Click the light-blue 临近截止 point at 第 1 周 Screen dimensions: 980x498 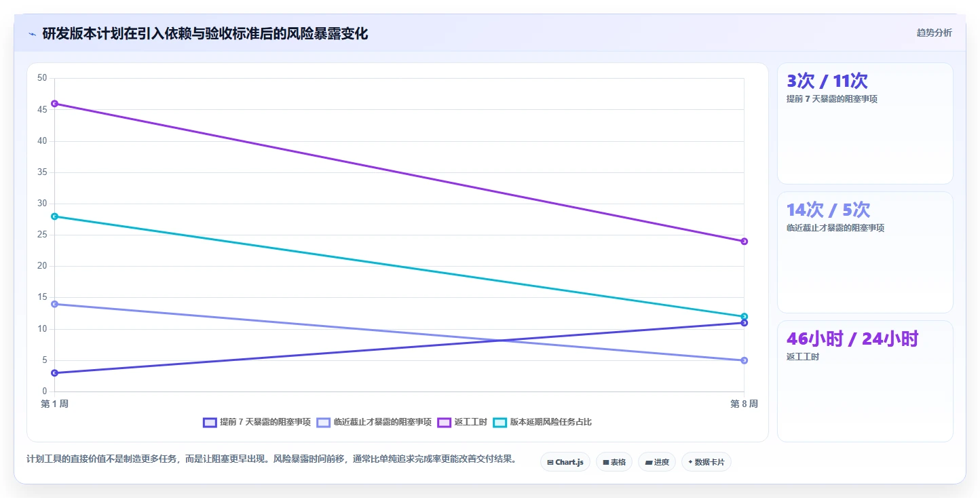point(54,304)
